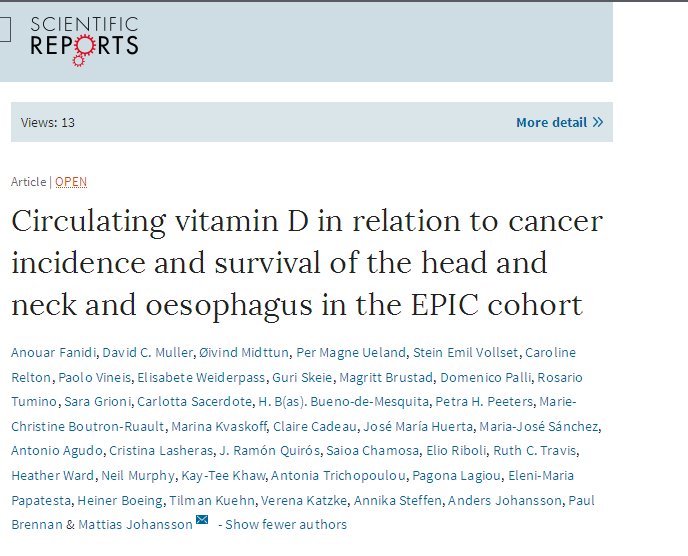Click the article title heading
688x556 pixels.
[x=307, y=263]
